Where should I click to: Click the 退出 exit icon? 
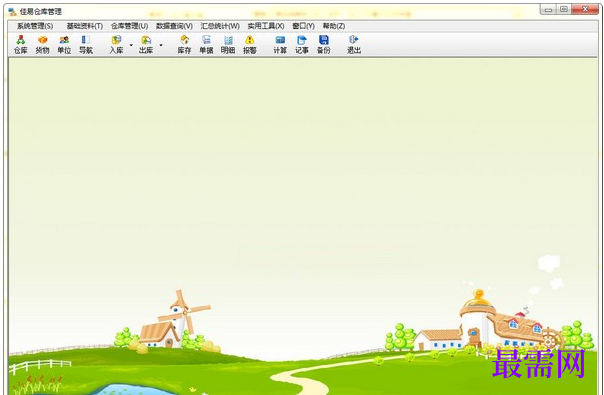coord(354,44)
